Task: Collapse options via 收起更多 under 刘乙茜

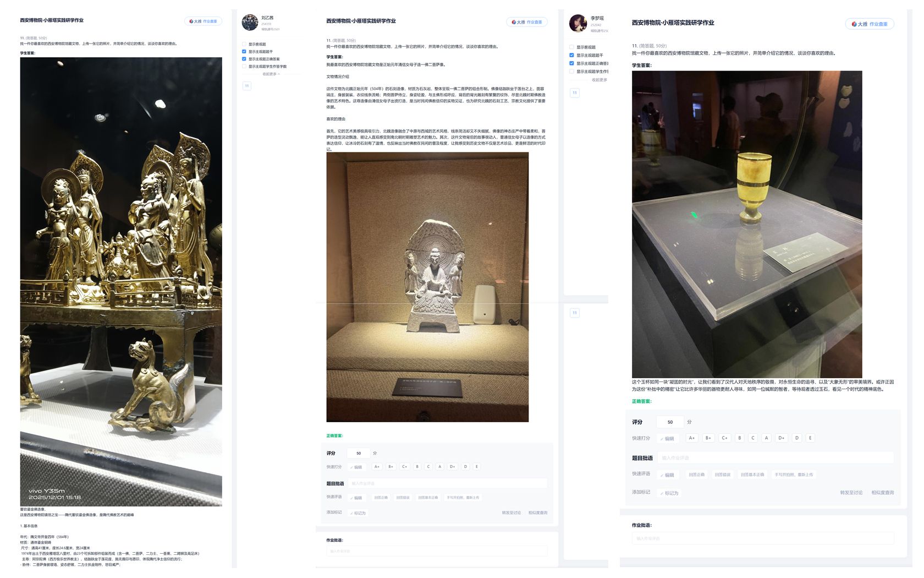Action: tap(271, 74)
